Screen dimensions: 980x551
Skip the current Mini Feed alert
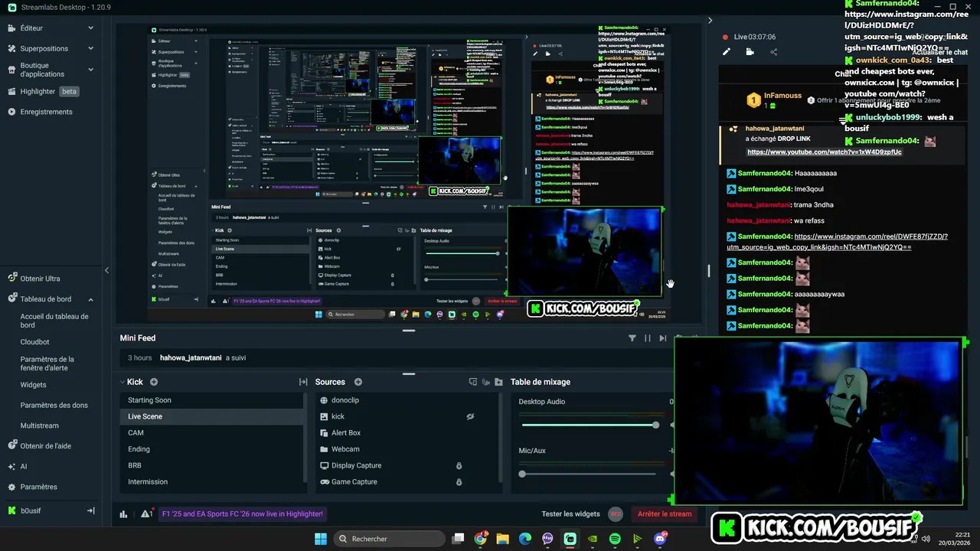[x=663, y=337]
